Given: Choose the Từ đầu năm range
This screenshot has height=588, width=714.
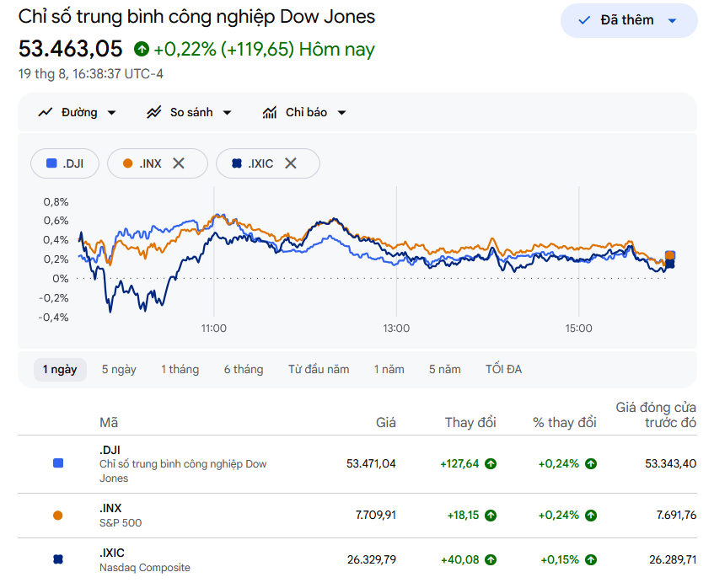Looking at the screenshot, I should 319,369.
